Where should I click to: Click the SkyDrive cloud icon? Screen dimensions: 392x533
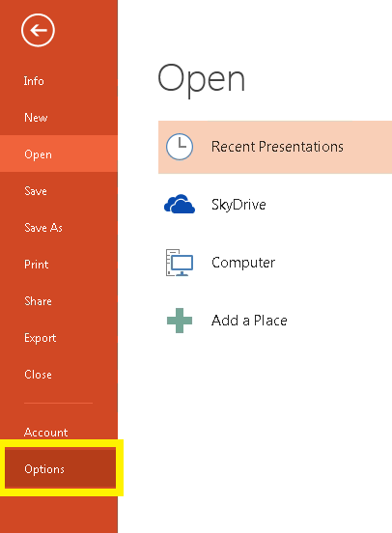pyautogui.click(x=180, y=204)
